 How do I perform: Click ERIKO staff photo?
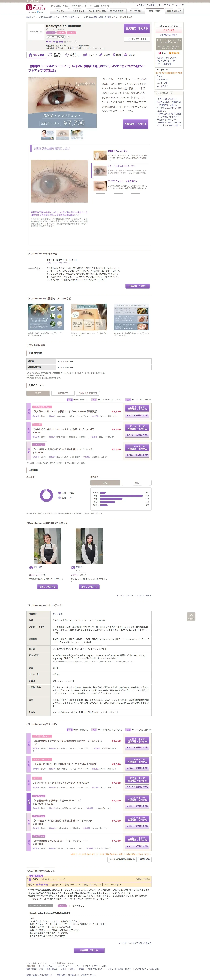pos(47,546)
